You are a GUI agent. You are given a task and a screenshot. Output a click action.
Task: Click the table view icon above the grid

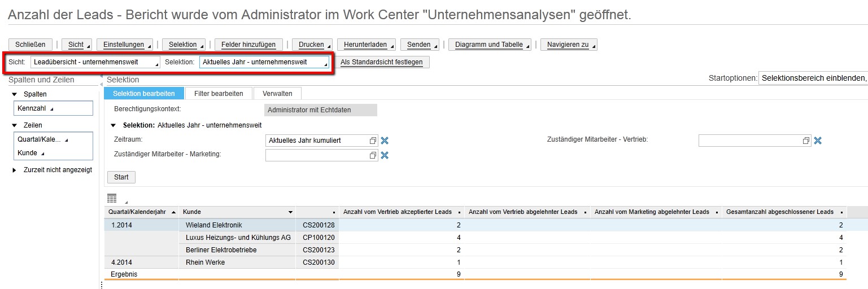(112, 198)
